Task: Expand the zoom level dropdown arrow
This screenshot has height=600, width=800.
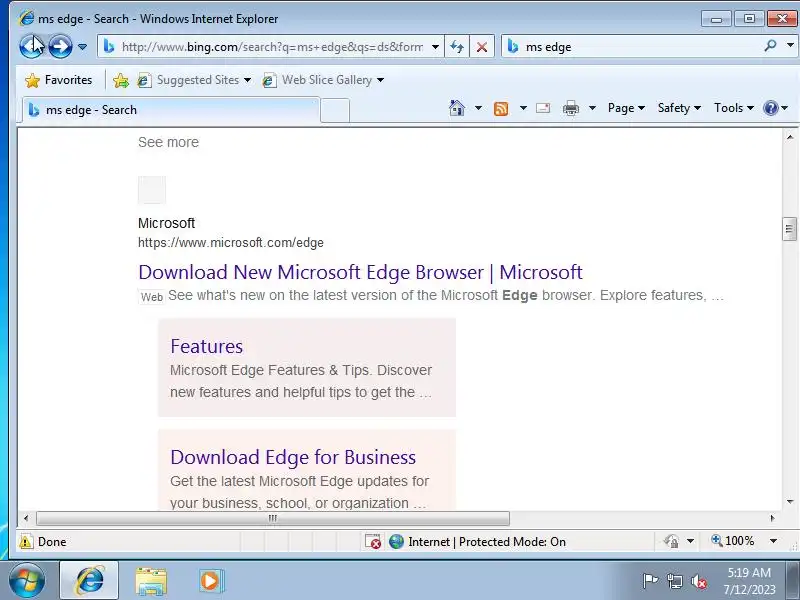Action: click(773, 541)
